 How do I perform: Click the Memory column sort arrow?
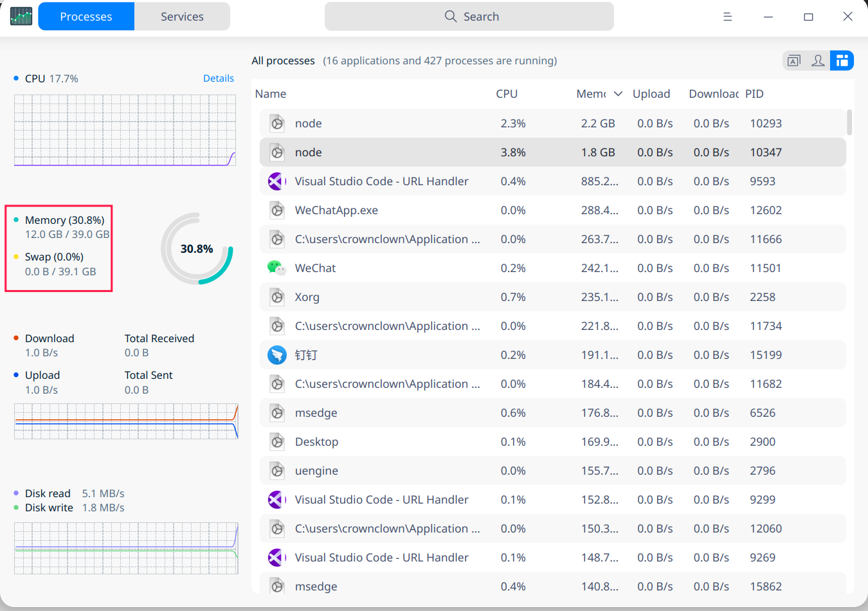click(618, 94)
